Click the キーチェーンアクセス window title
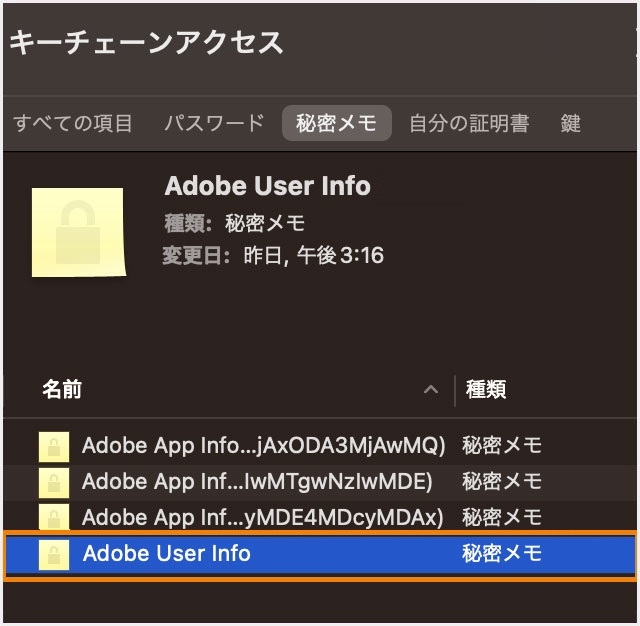The width and height of the screenshot is (640, 626). (146, 42)
